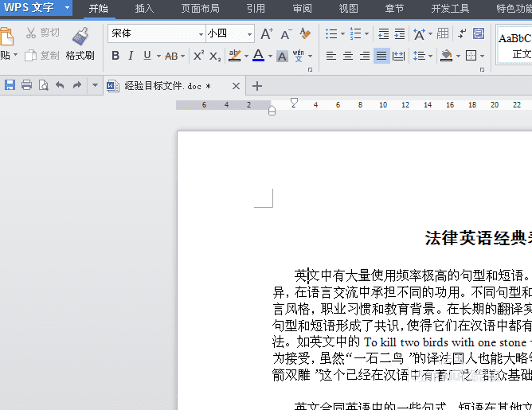The width and height of the screenshot is (532, 410).
Task: Click the bulleted list icon
Action: 331,33
